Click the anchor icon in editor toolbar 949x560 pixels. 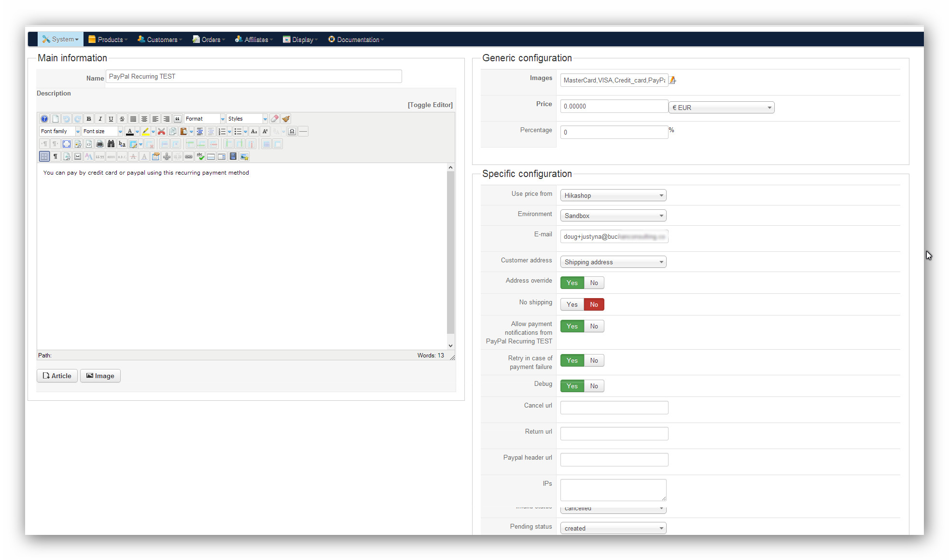pos(167,156)
